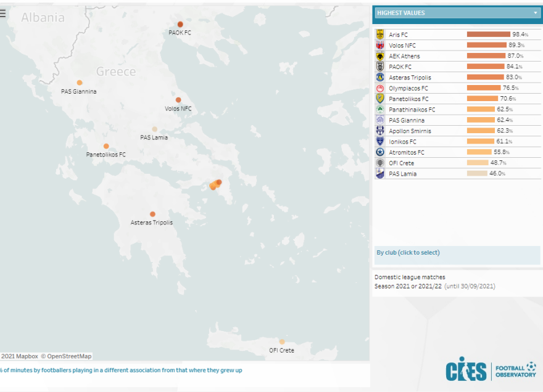Select the Panetolikos FC crest icon

click(x=380, y=99)
